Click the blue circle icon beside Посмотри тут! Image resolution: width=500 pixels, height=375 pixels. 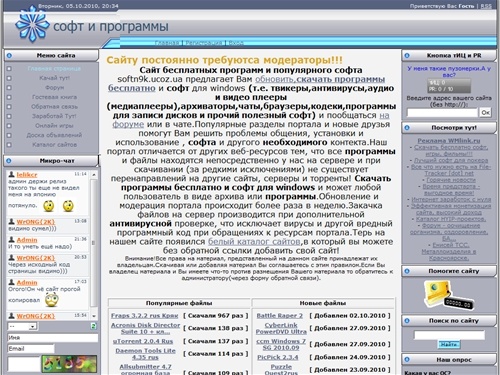[x=407, y=128]
